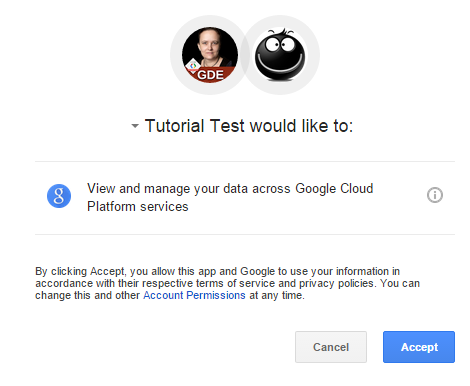The width and height of the screenshot is (470, 386).
Task: Click the smiley icon's white grin
Action: coord(280,66)
